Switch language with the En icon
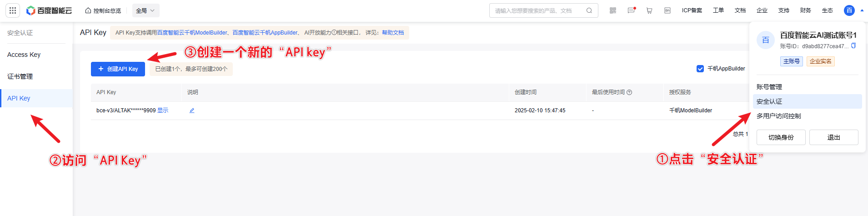This screenshot has height=216, width=868. pos(667,10)
